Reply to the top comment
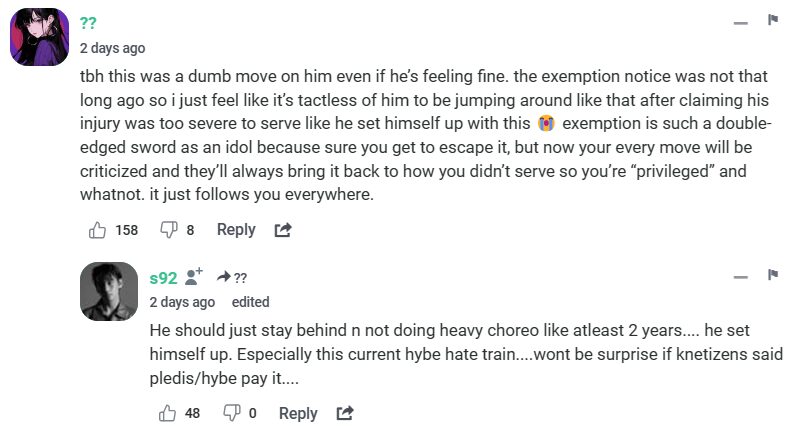Screen dimensions: 800x431 pyautogui.click(x=236, y=230)
